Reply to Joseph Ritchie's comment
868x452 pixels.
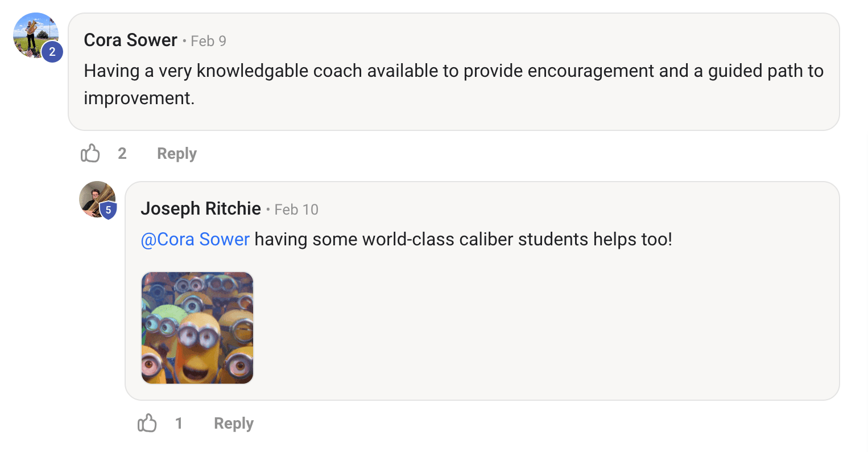pos(233,424)
